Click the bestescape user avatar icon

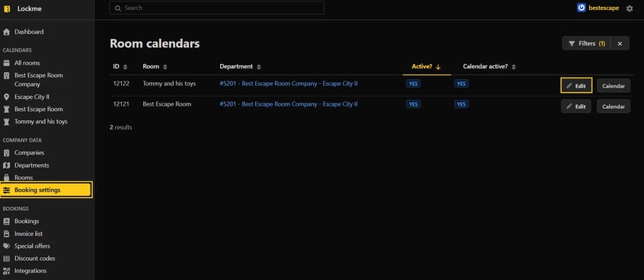pyautogui.click(x=582, y=8)
